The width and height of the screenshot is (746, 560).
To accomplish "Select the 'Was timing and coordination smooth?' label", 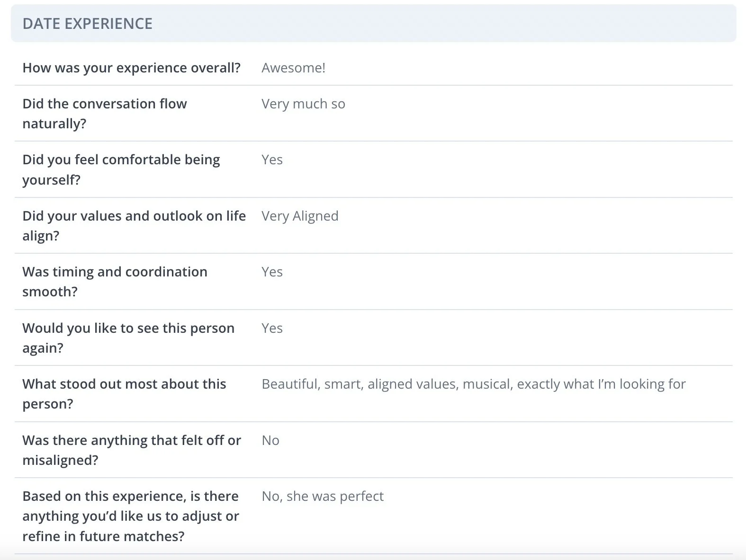I will pyautogui.click(x=115, y=282).
